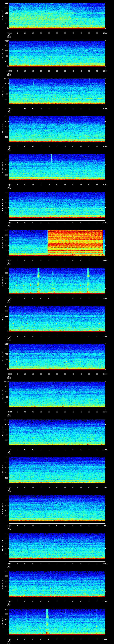114x644 pixels.
Task: Open the 9:16 spectrogram panel
Action: (57, 91)
